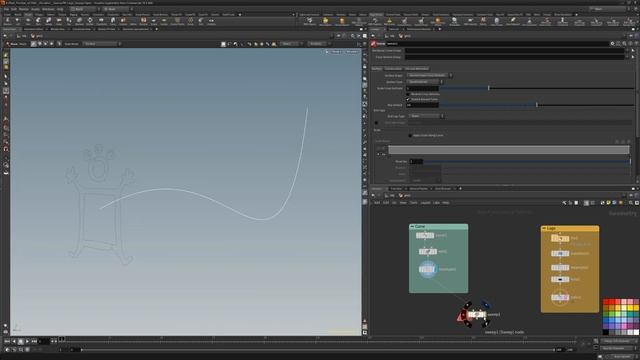
Task: Open the End Cap Type dropdown
Action: pyautogui.click(x=427, y=116)
